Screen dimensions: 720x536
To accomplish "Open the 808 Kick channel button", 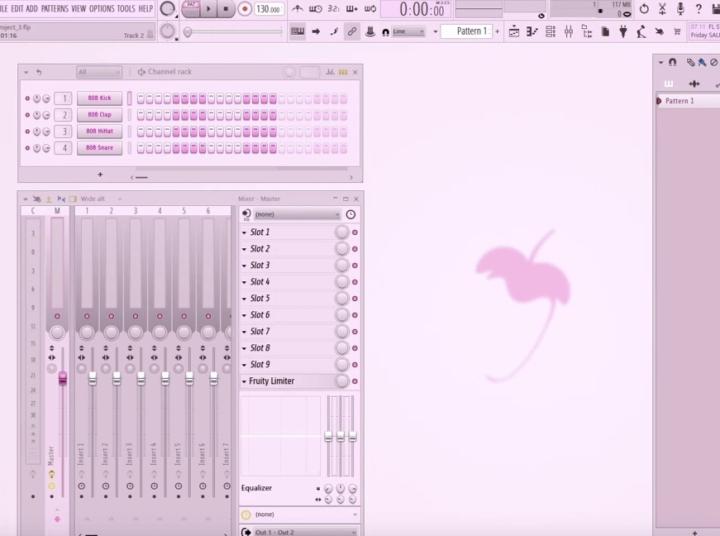I will pyautogui.click(x=100, y=98).
